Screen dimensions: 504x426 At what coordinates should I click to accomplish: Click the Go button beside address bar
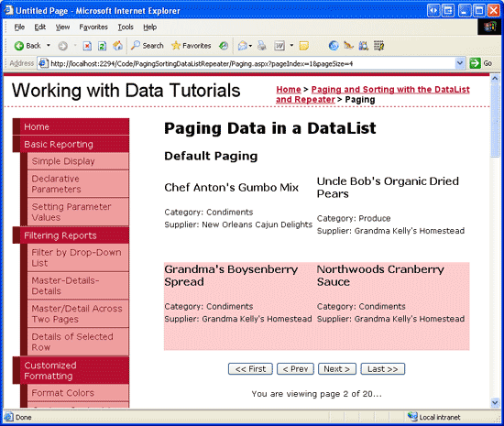481,63
